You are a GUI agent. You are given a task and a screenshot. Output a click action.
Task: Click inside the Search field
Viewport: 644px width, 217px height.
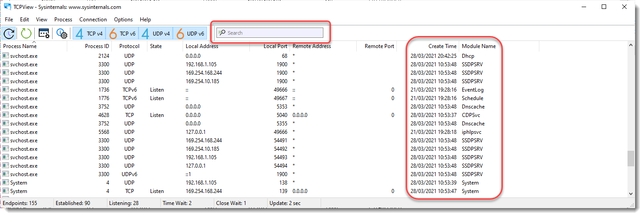click(270, 33)
